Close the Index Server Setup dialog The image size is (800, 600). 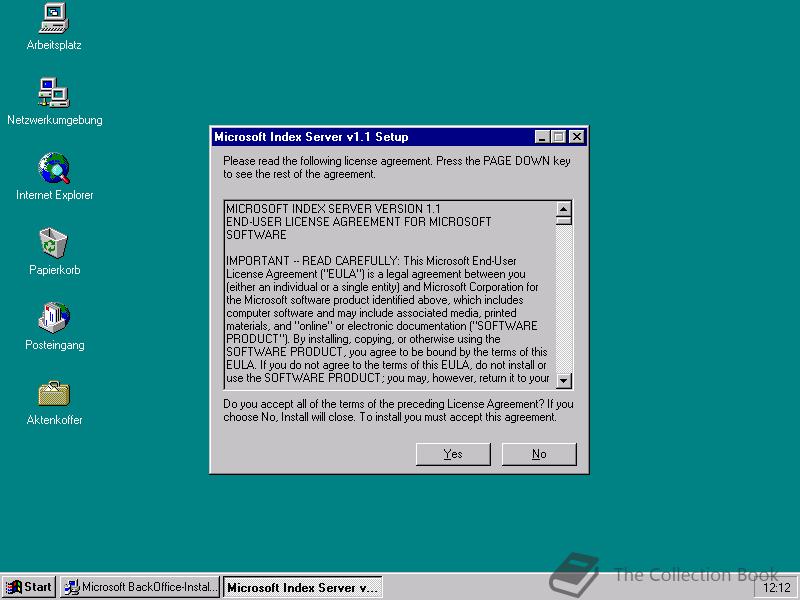click(577, 137)
